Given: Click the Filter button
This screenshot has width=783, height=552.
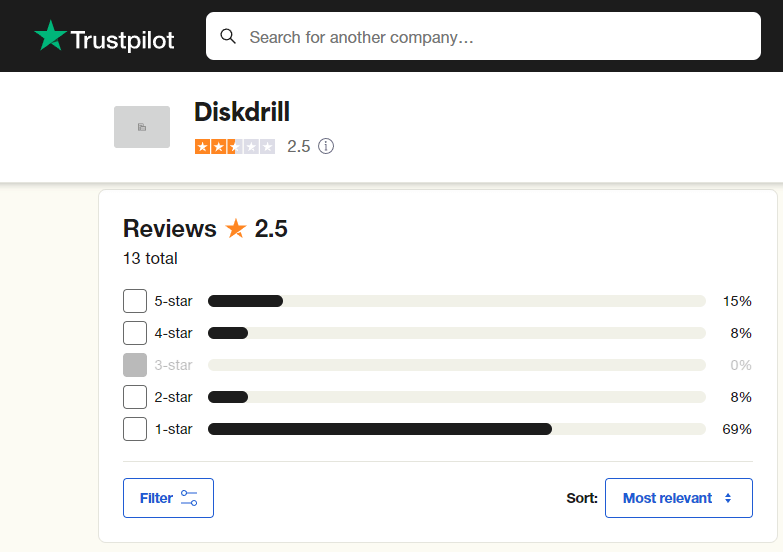Looking at the screenshot, I should [168, 498].
